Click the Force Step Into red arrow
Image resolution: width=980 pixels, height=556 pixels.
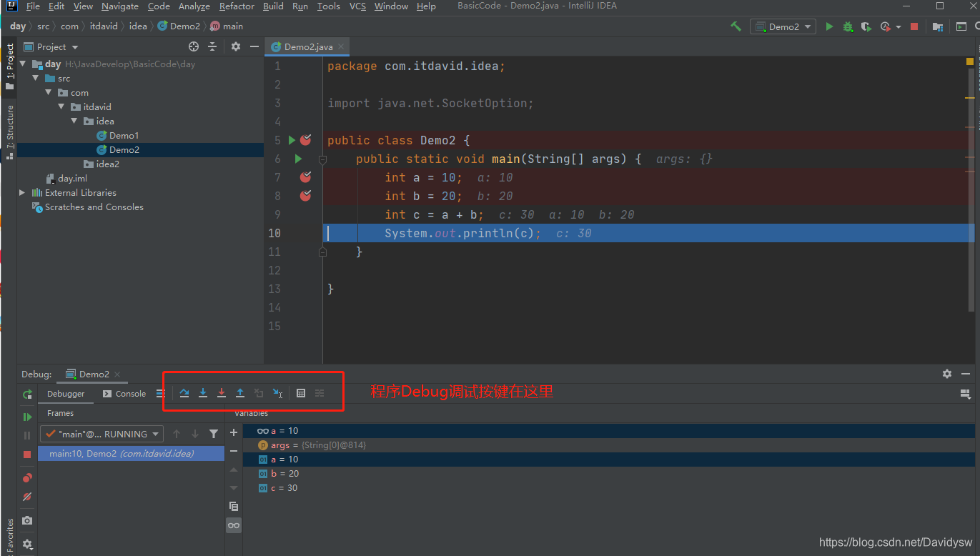tap(222, 393)
